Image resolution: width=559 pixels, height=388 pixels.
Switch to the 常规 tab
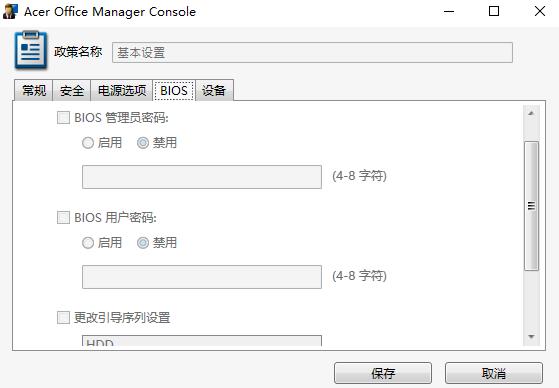34,91
